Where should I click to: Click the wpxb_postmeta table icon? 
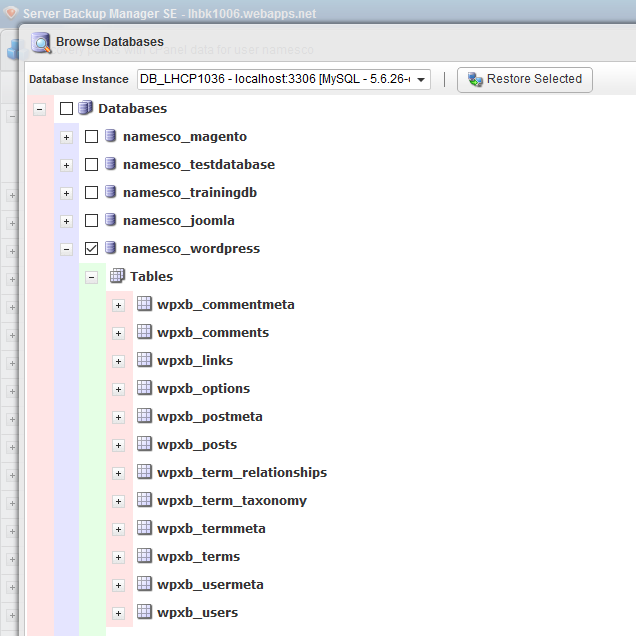[x=144, y=415]
